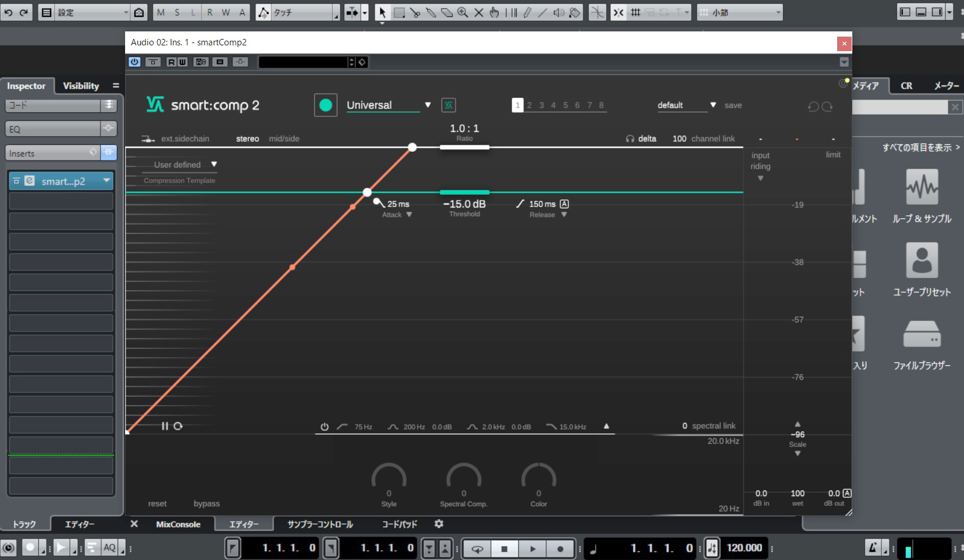Click the smart:comp 2 learn button (green circle)
The width and height of the screenshot is (964, 560).
pos(326,105)
